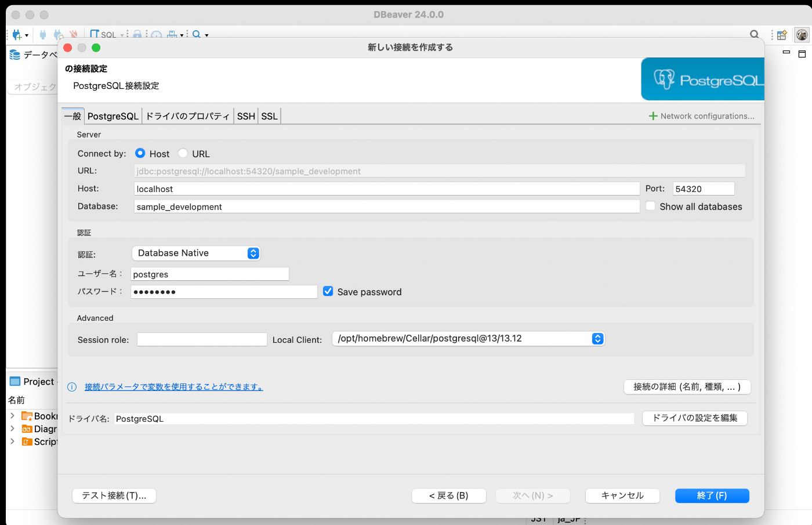Open the SSL tab
Viewport: 812px width, 525px height.
click(269, 116)
